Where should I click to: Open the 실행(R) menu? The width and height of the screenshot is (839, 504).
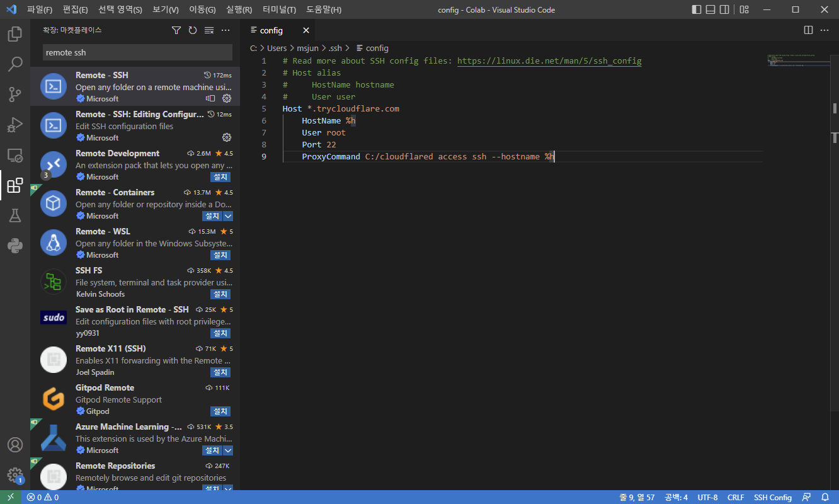[239, 9]
